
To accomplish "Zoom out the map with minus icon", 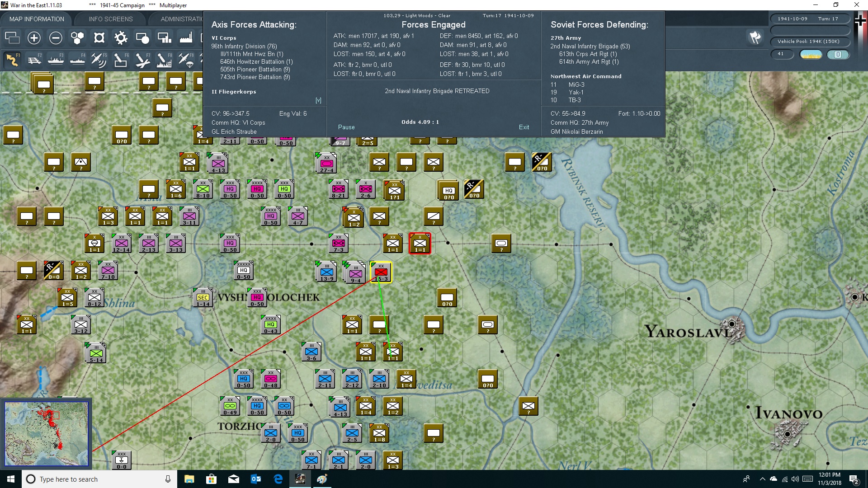I will point(56,38).
